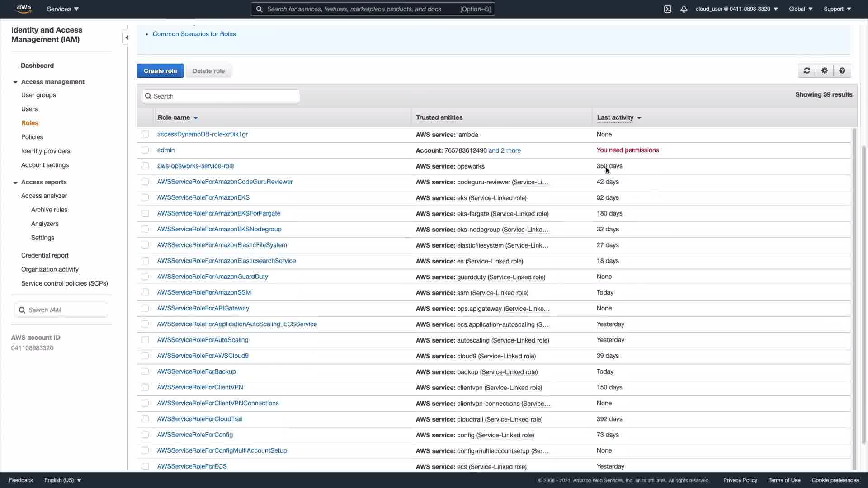Screen dimensions: 868x488
Task: Click the AWS logo home icon
Action: [24, 9]
